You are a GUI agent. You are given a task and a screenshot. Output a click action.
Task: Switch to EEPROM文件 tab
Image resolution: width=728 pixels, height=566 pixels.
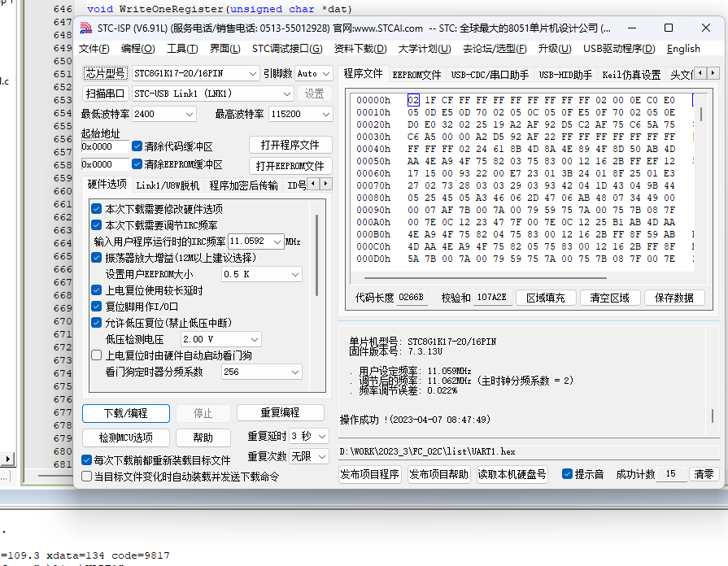click(x=416, y=75)
